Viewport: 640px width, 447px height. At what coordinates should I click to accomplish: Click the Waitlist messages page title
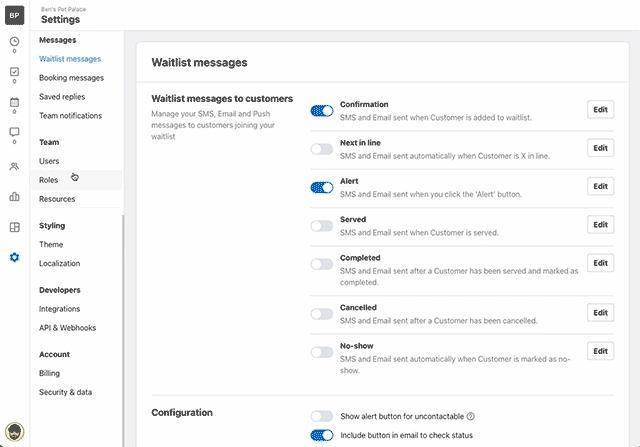click(x=199, y=62)
